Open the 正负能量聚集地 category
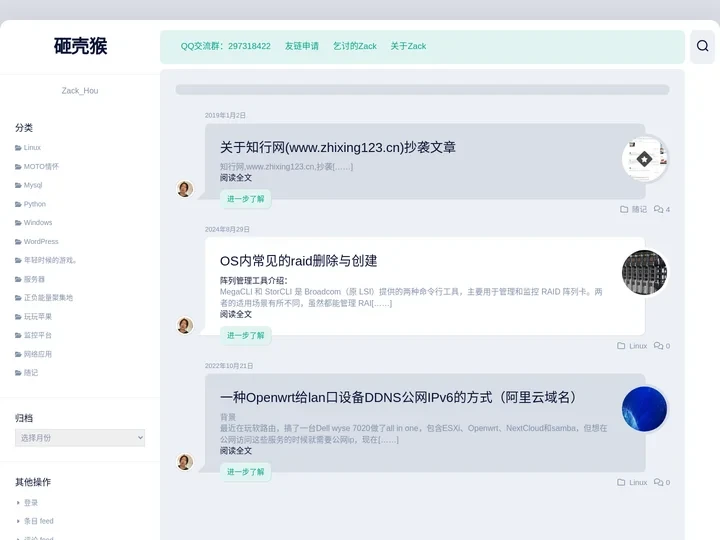 (x=48, y=298)
